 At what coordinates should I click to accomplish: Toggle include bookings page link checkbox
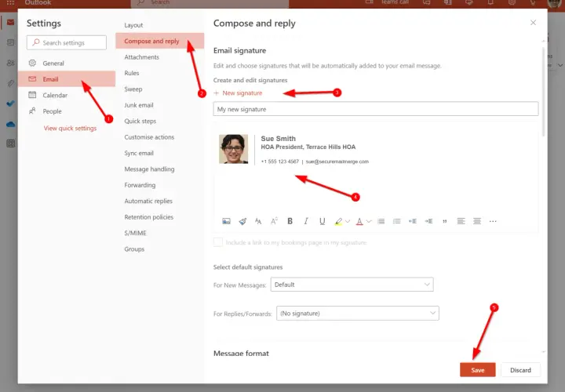pyautogui.click(x=218, y=242)
